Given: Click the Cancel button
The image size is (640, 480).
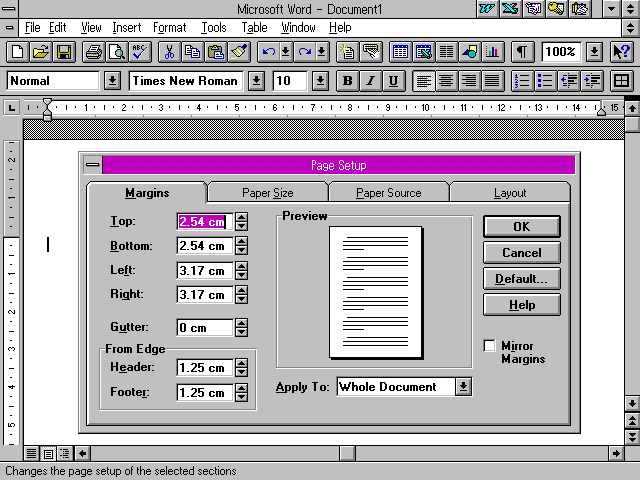Looking at the screenshot, I should pos(522,253).
